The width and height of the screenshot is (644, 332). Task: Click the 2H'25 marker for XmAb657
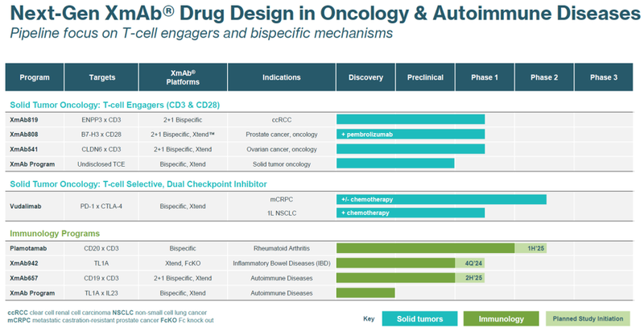click(x=469, y=277)
